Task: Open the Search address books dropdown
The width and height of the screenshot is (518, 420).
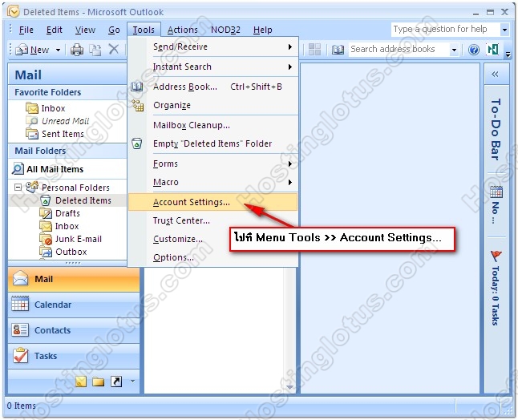Action: coord(454,50)
